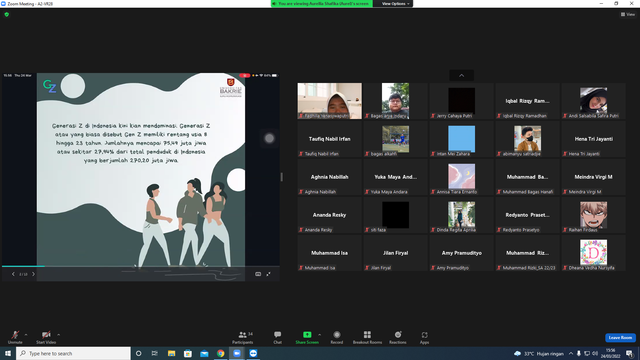Open File Explorer from taskbar
640x360 pixels.
pyautogui.click(x=171, y=353)
